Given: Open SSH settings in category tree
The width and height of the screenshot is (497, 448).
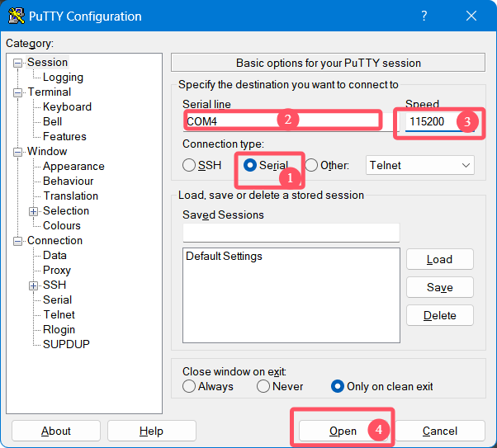Looking at the screenshot, I should [x=54, y=285].
